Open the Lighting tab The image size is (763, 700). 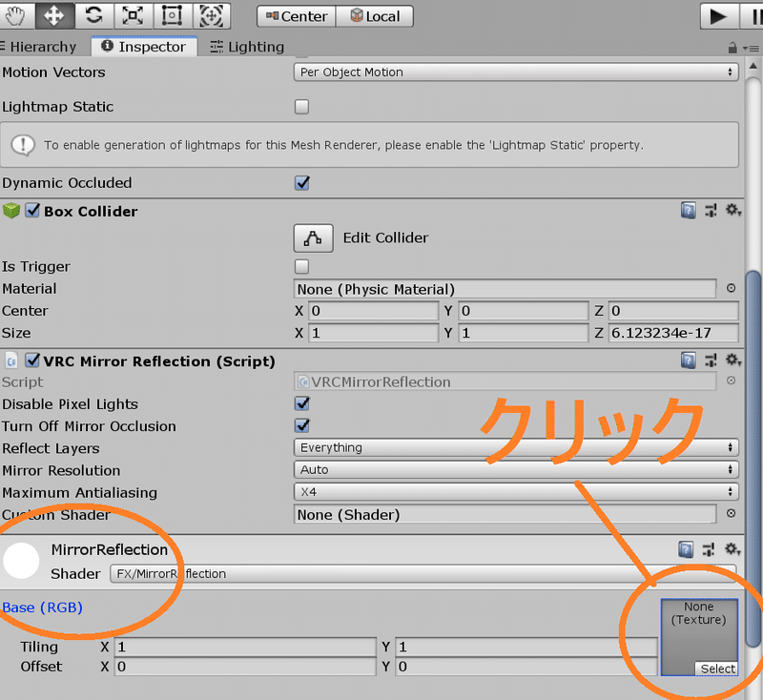(x=247, y=47)
